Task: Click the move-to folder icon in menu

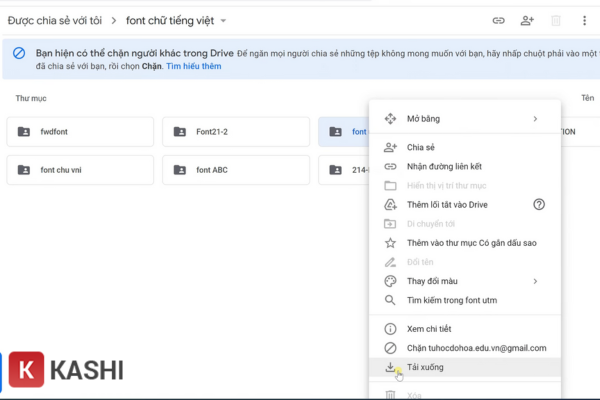Action: point(390,224)
